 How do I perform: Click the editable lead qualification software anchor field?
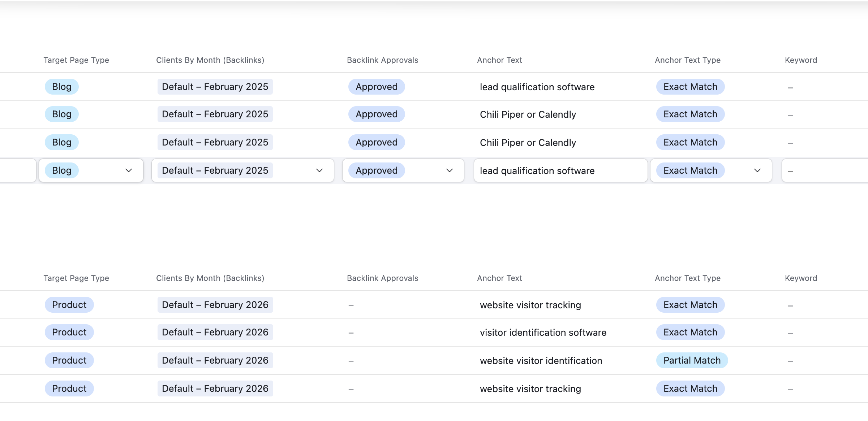560,170
